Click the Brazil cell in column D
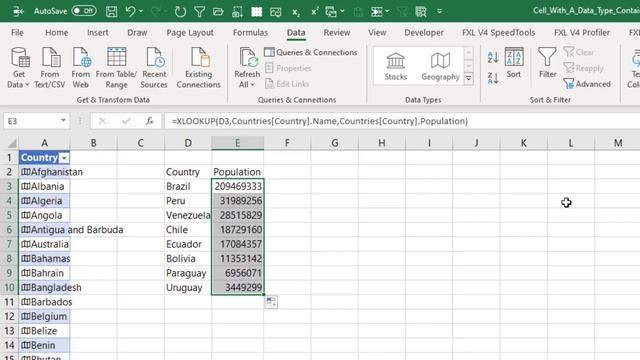This screenshot has width=640, height=360. tap(188, 187)
